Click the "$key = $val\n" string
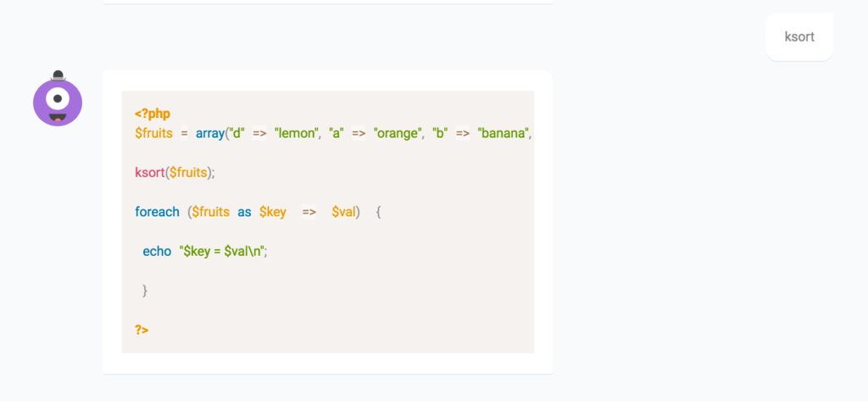The width and height of the screenshot is (868, 401). point(228,251)
